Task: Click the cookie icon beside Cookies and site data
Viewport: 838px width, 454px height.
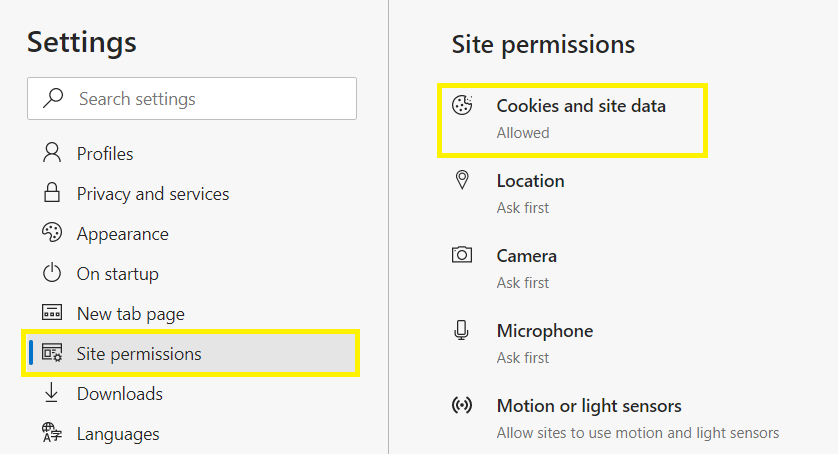Action: pyautogui.click(x=462, y=106)
